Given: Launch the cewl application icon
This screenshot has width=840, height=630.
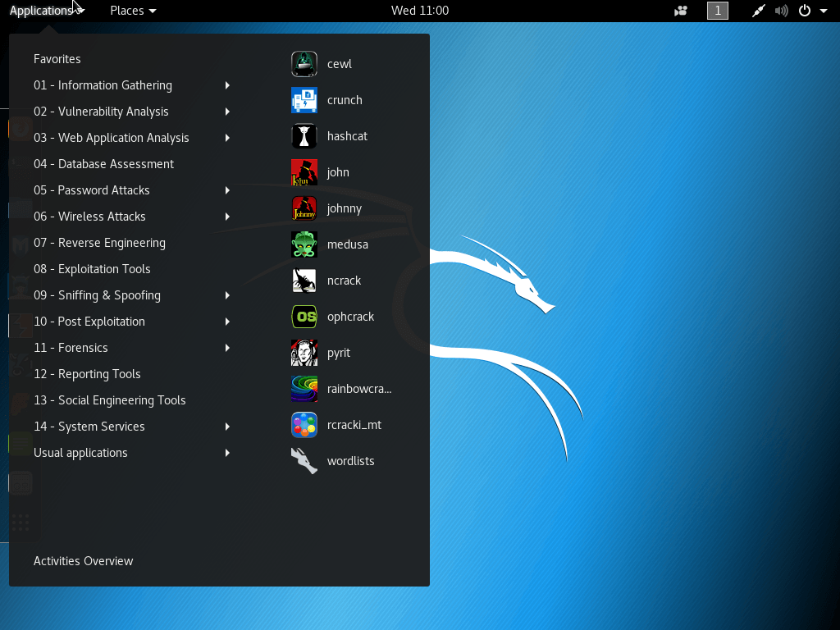Looking at the screenshot, I should (x=304, y=64).
